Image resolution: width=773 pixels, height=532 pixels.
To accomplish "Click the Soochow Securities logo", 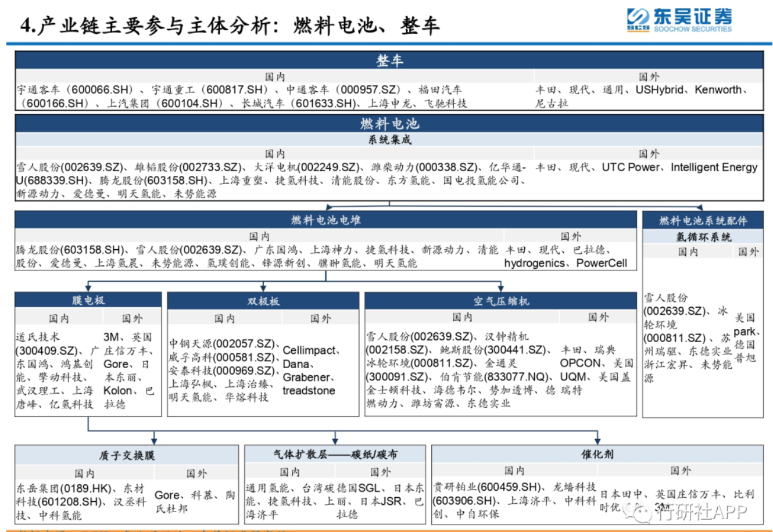I will pyautogui.click(x=679, y=20).
